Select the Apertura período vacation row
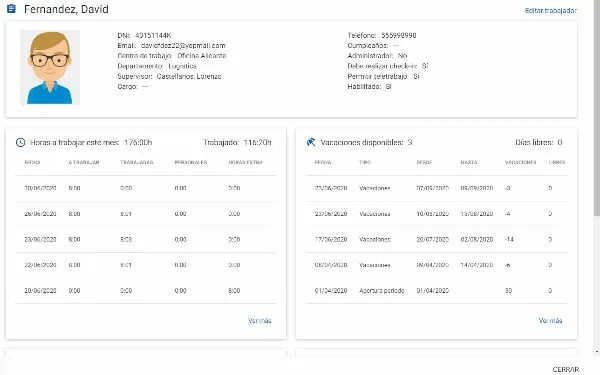 click(x=437, y=291)
